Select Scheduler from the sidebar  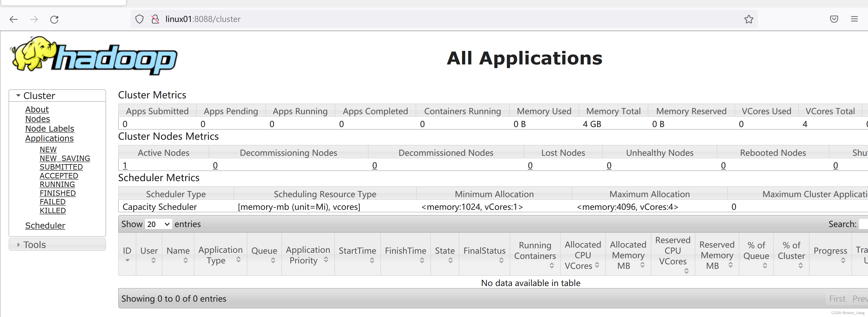(45, 225)
